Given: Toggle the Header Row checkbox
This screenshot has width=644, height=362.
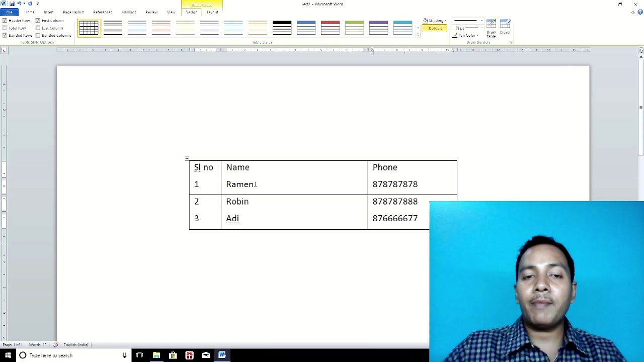Looking at the screenshot, I should click(x=5, y=21).
